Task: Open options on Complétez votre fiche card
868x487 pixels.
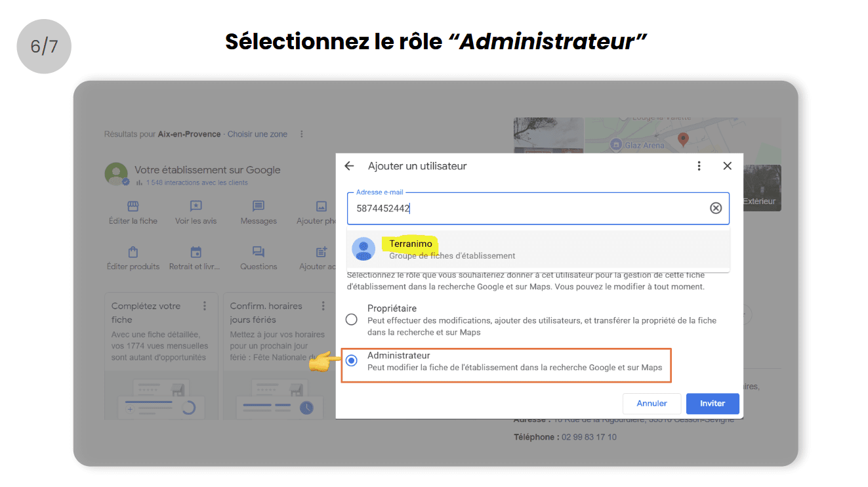Action: coord(205,306)
